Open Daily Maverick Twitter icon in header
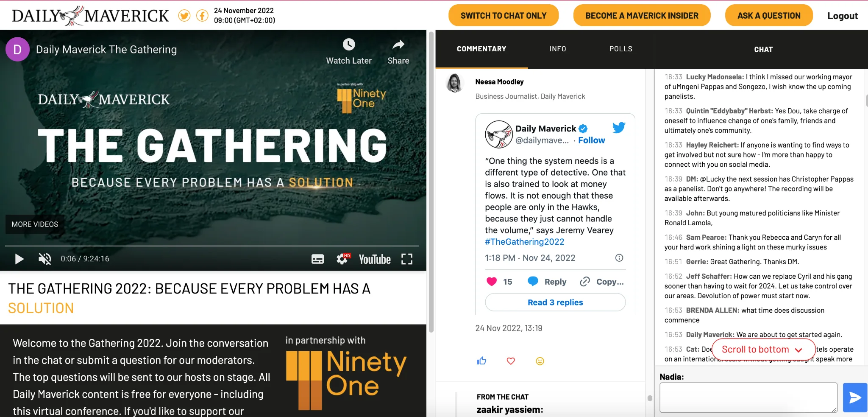Screen dimensions: 868x417 point(184,16)
